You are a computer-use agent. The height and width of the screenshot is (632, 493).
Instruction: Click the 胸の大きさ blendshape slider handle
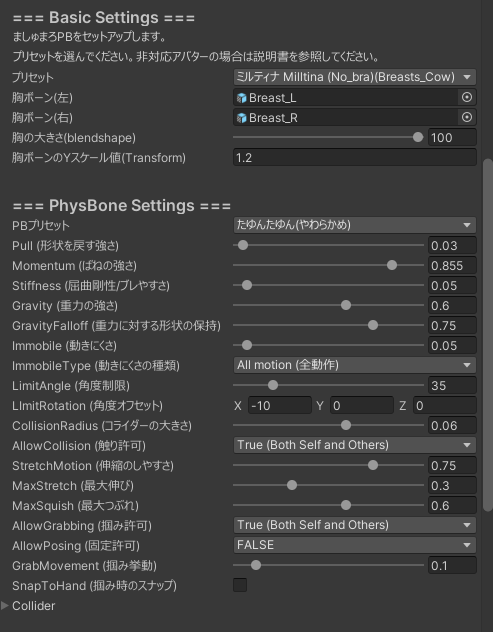(418, 137)
